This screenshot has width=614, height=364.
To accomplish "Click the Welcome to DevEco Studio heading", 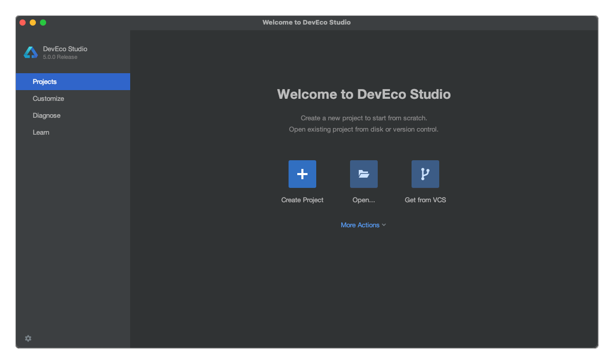I will (363, 94).
